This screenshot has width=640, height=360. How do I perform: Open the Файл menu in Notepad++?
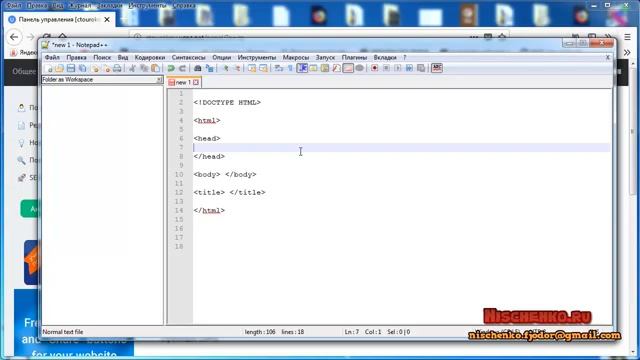pos(52,58)
